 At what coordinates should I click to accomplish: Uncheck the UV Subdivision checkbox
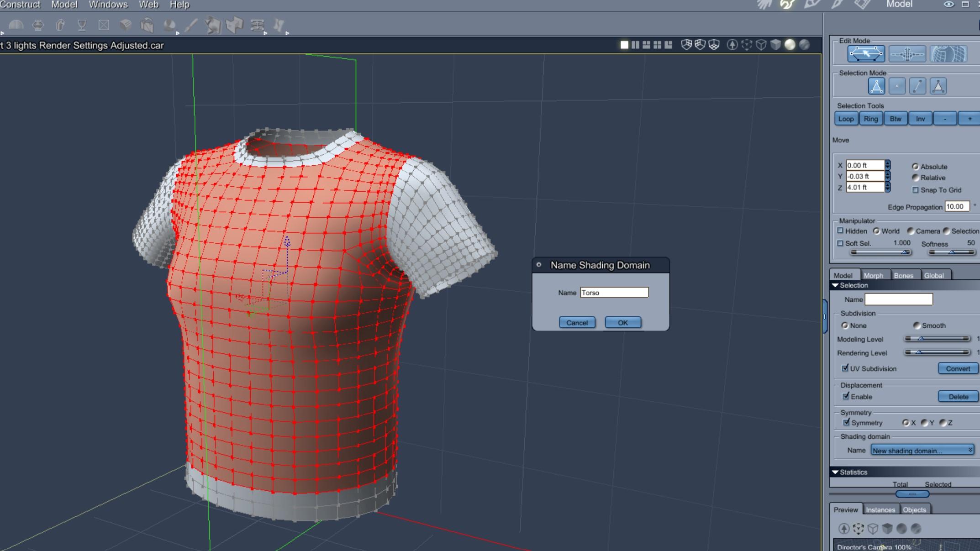click(845, 368)
